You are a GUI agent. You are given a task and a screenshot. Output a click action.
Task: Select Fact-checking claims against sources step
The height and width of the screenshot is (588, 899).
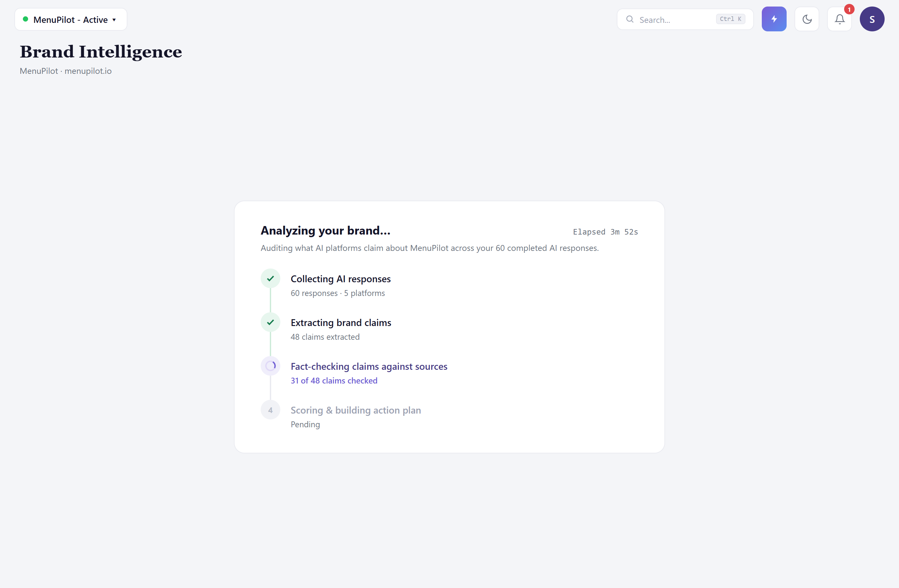pos(369,366)
